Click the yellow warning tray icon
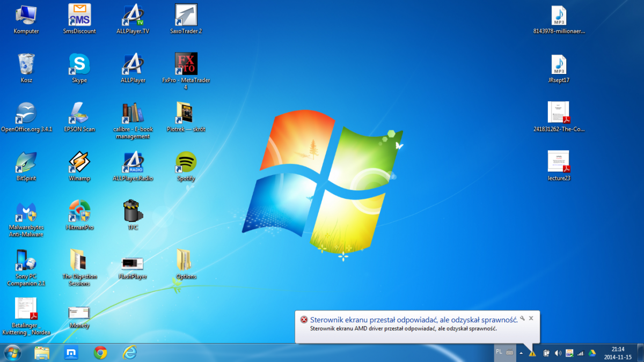This screenshot has height=362, width=644. click(x=532, y=353)
